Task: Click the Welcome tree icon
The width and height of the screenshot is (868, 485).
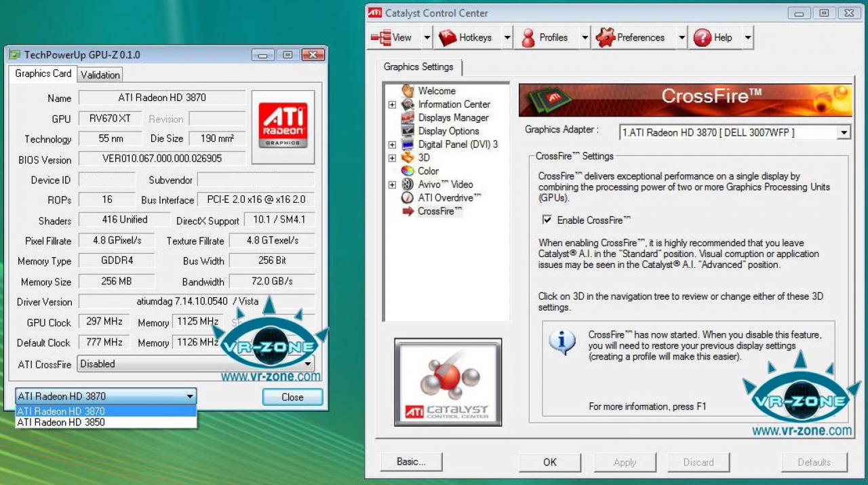Action: pyautogui.click(x=408, y=91)
